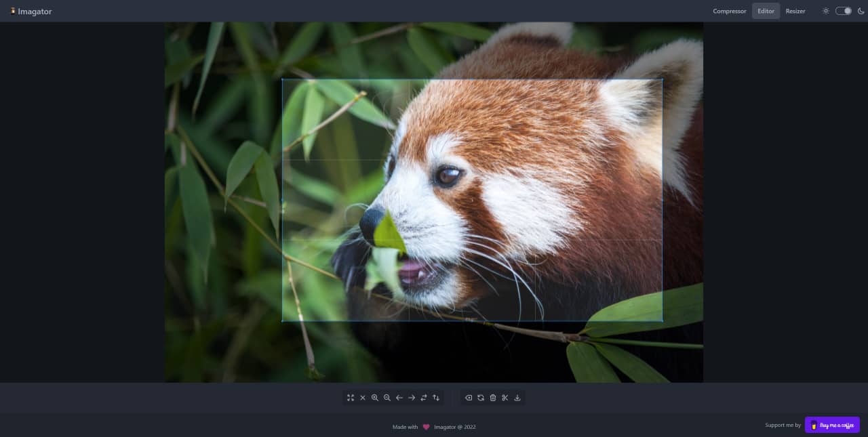Click the Buy me a coffee button
The height and width of the screenshot is (437, 868).
pos(832,425)
